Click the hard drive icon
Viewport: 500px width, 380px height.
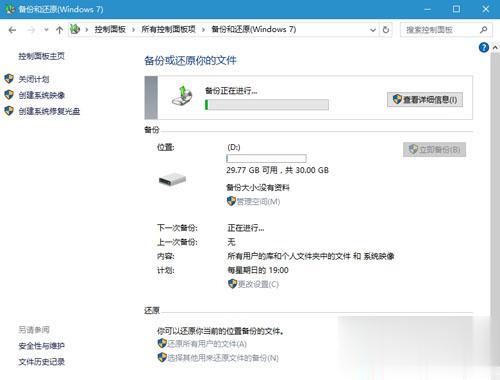(172, 180)
